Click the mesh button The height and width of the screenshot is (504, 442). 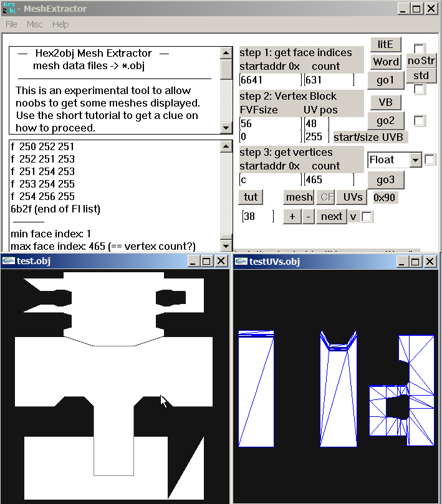[x=299, y=197]
